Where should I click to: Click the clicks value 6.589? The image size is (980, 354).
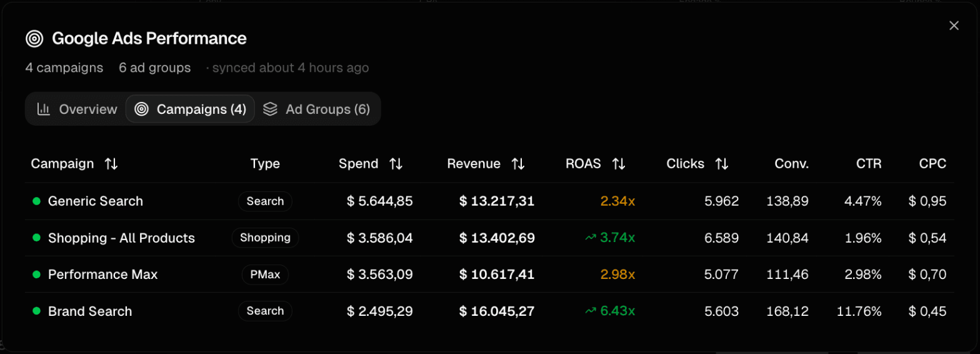[721, 238]
